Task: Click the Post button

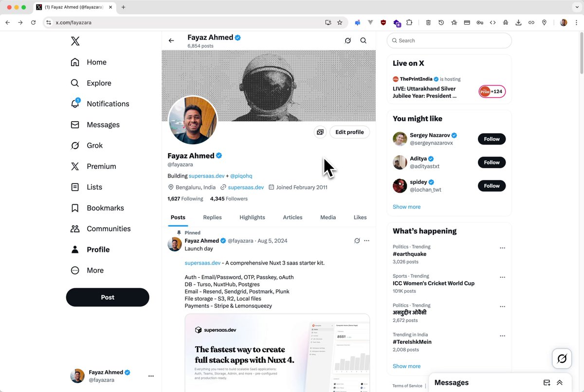Action: tap(108, 297)
